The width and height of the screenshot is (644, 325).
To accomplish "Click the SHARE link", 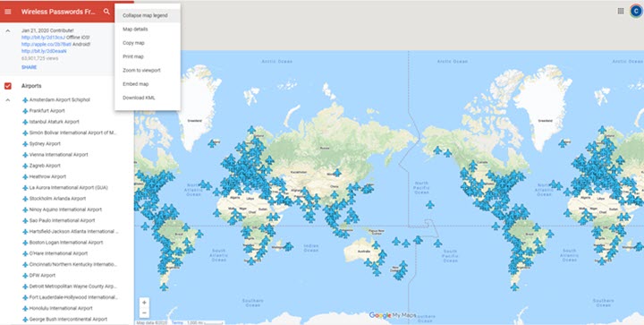I will click(x=30, y=67).
